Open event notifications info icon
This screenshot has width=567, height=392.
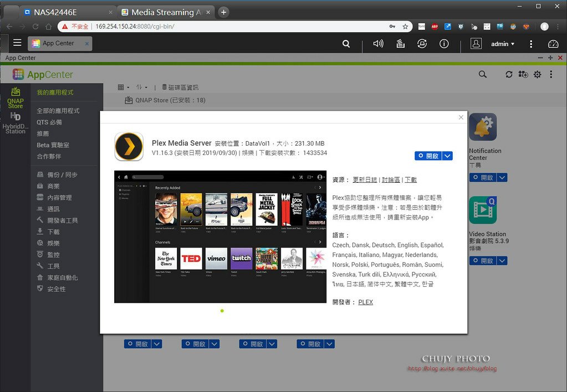point(444,44)
